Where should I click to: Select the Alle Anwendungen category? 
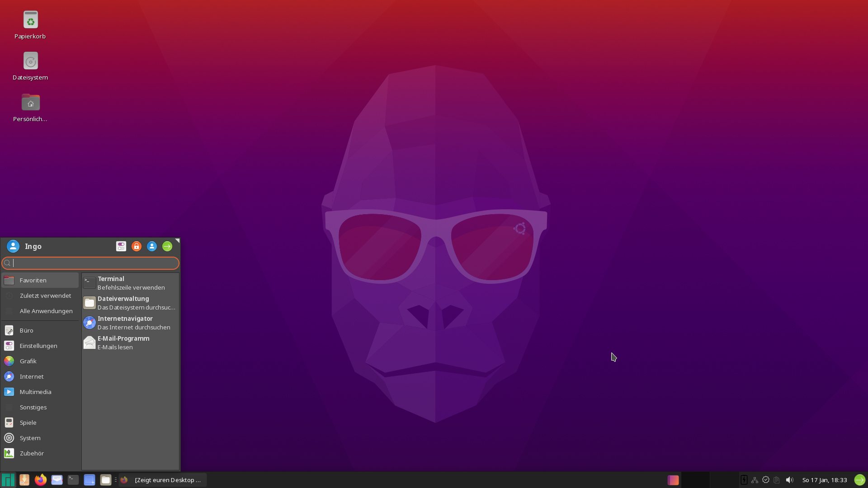(x=46, y=311)
